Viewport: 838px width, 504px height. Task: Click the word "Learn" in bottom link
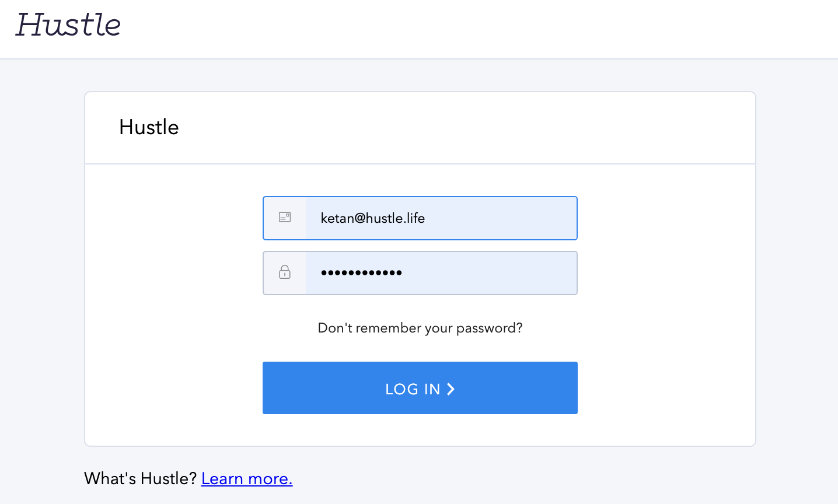click(x=222, y=479)
